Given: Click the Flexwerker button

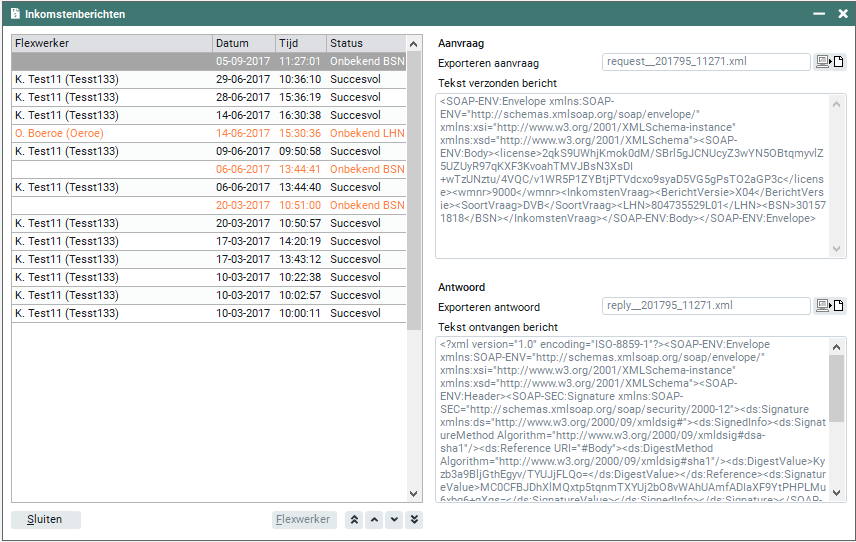Looking at the screenshot, I should 304,520.
